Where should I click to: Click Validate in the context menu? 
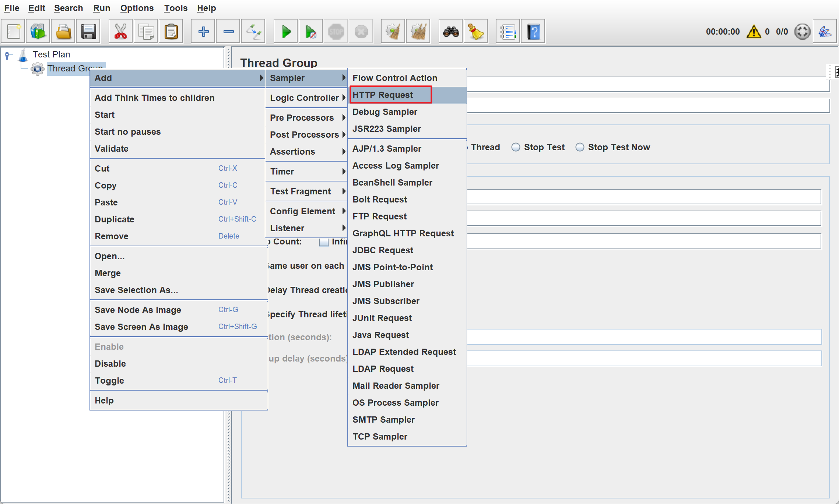(x=112, y=149)
